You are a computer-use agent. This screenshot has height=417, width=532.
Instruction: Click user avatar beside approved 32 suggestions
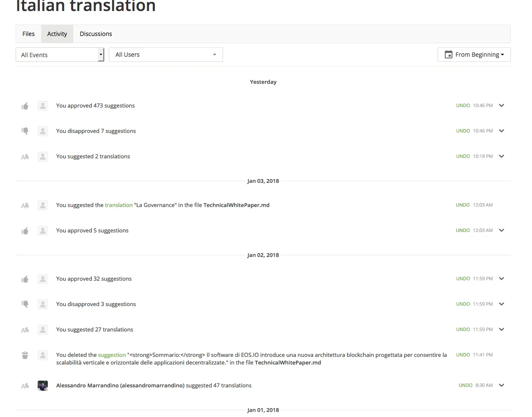43,279
